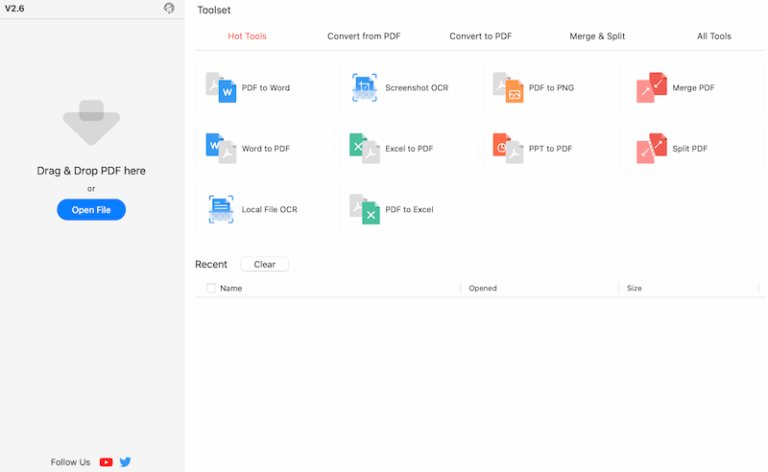Image resolution: width=768 pixels, height=472 pixels.
Task: Click the "PDF to Word" label
Action: [x=265, y=88]
